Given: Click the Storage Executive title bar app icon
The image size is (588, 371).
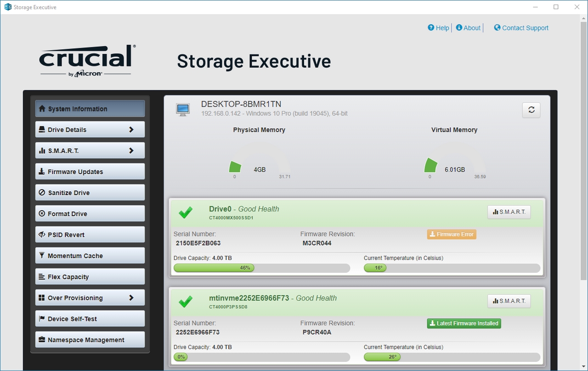Looking at the screenshot, I should click(8, 7).
